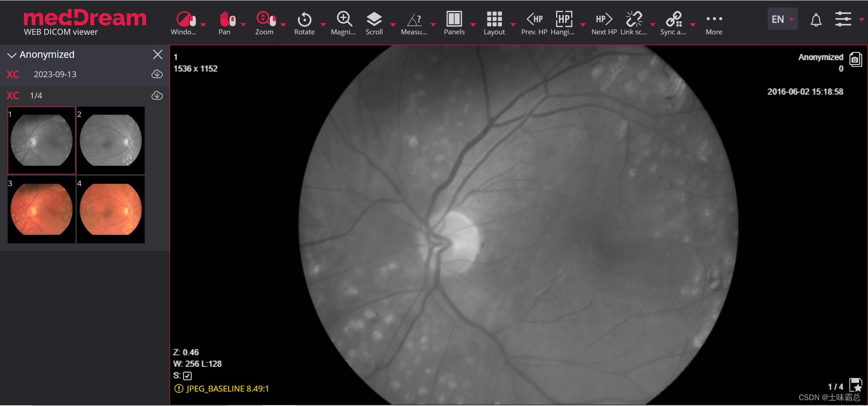
Task: Select the Scroll tool
Action: (x=374, y=23)
